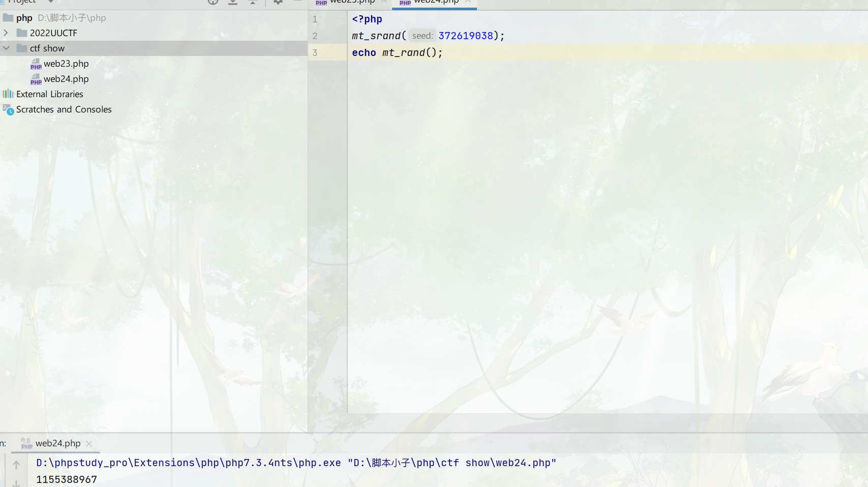The height and width of the screenshot is (487, 868).
Task: Click the locate/select opened file target icon
Action: tap(213, 2)
